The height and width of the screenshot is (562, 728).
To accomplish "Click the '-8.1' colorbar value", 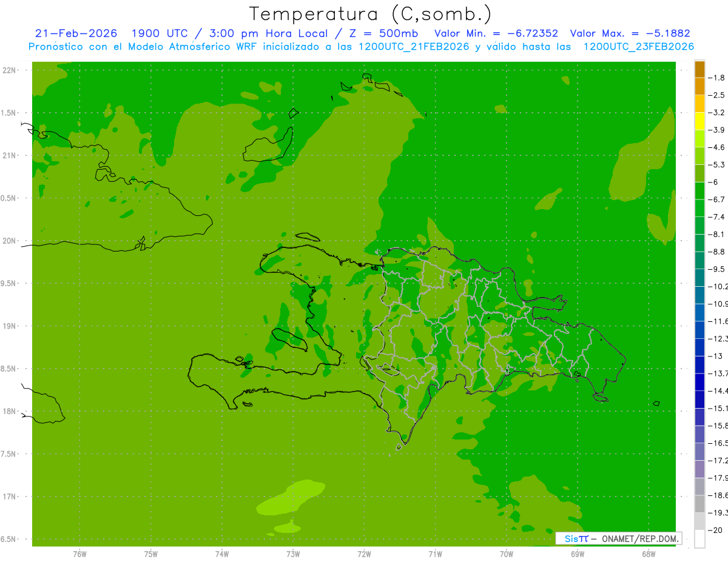I will click(x=716, y=234).
